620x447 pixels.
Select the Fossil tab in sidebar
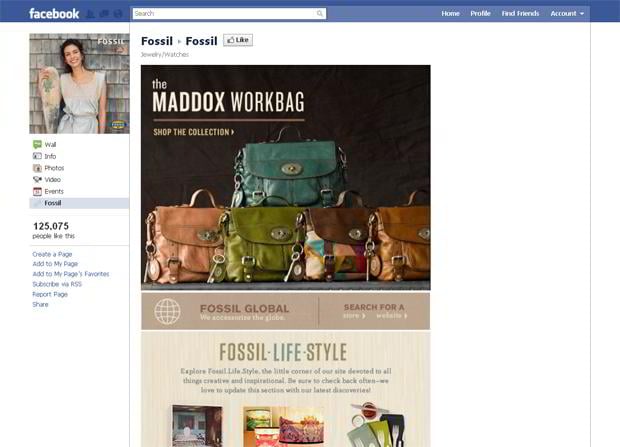click(79, 203)
